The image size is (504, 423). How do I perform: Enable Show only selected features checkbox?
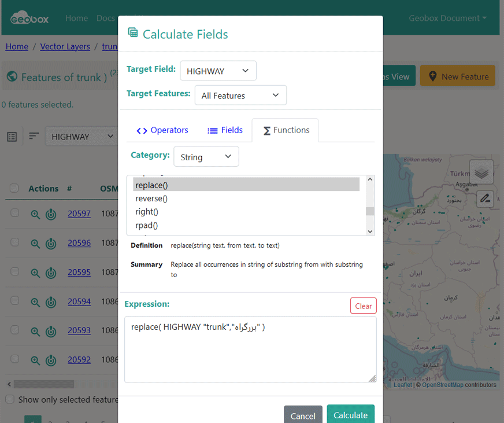coord(10,399)
